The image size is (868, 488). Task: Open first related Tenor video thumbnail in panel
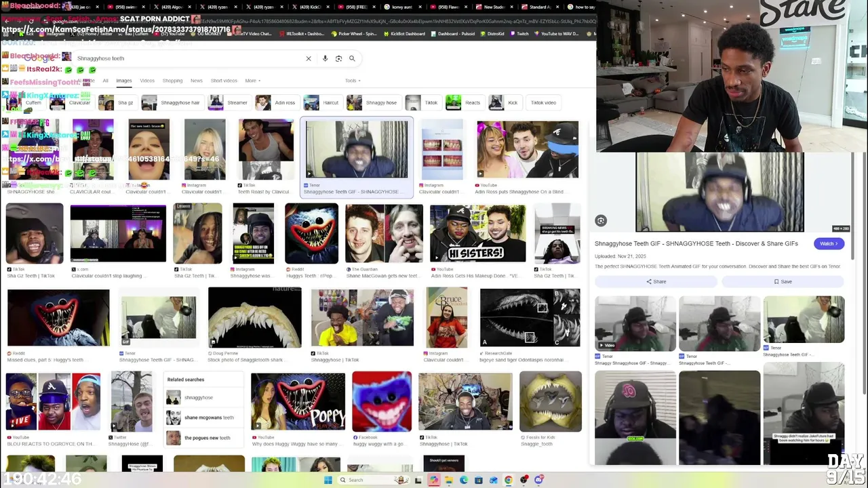click(635, 324)
